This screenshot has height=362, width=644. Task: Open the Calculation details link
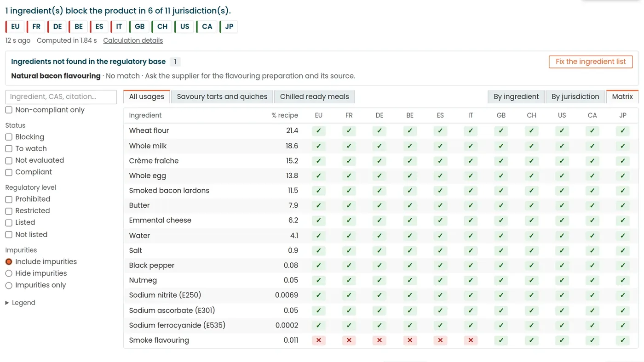pos(133,40)
